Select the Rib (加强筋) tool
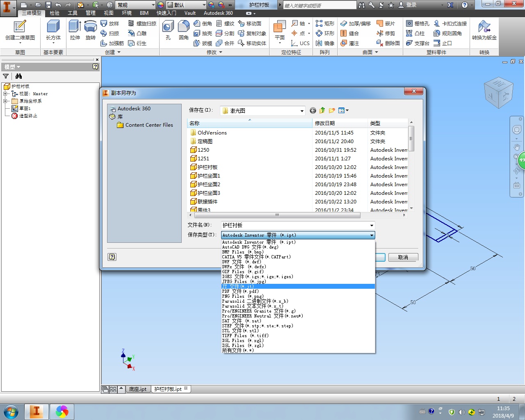 coord(112,43)
